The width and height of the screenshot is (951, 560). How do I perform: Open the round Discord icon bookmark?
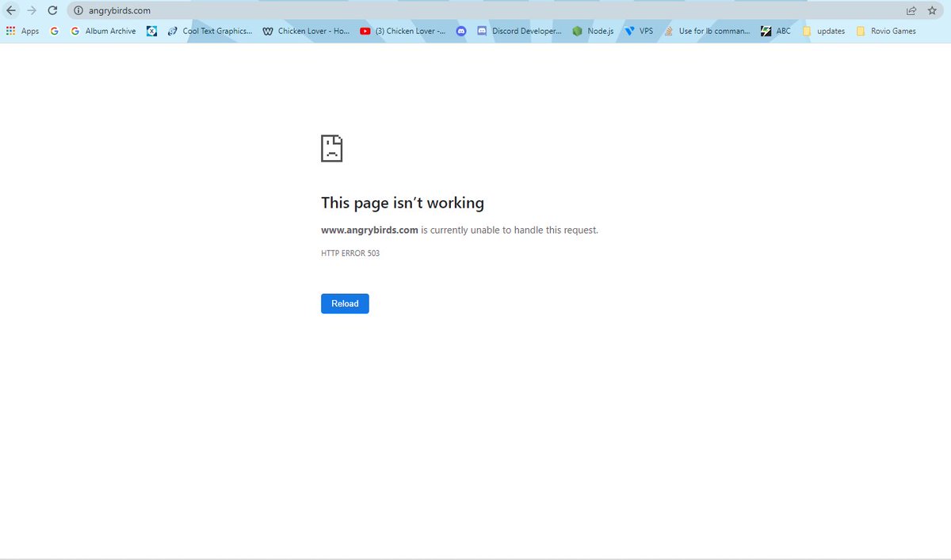click(461, 31)
